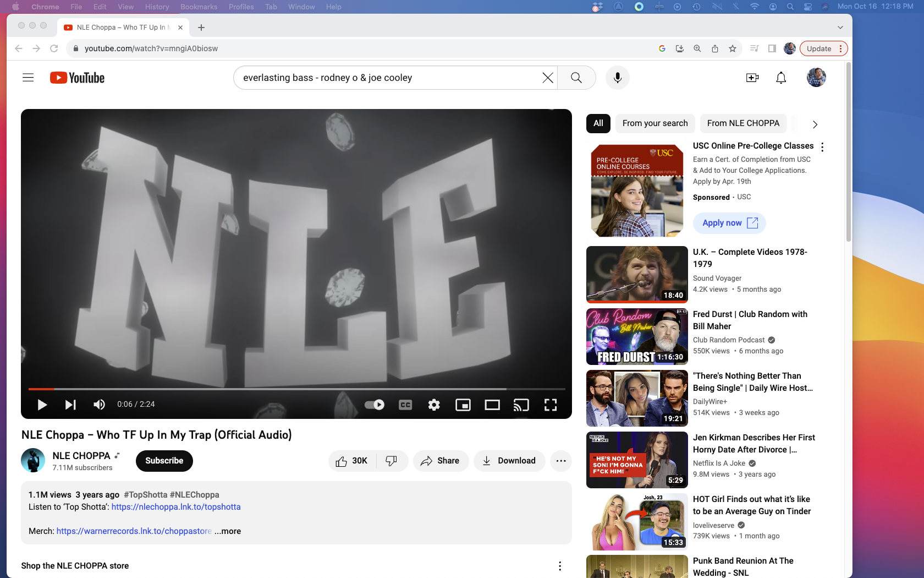
Task: Toggle autoplay switch in player
Action: (x=375, y=405)
